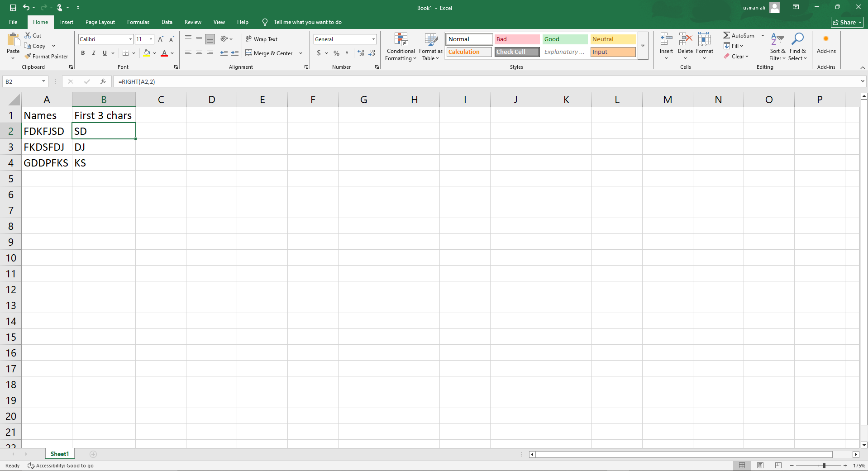Image resolution: width=868 pixels, height=471 pixels.
Task: Apply accounting dollar format
Action: pos(319,53)
